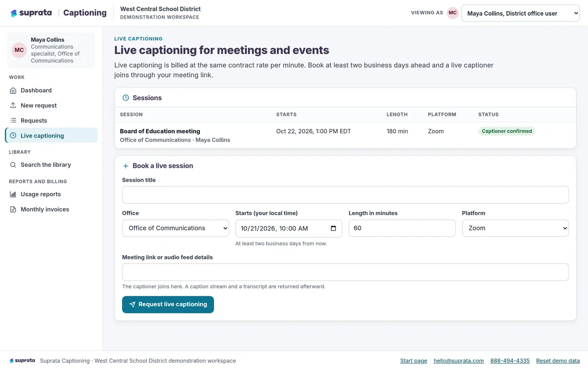Click the Request live captioning button
Image resolution: width=588 pixels, height=368 pixels.
click(168, 304)
